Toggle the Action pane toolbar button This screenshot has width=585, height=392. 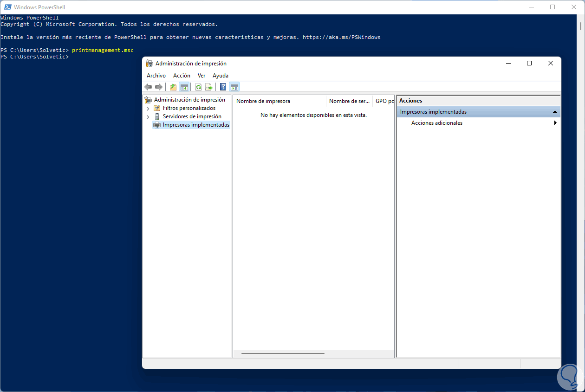pyautogui.click(x=234, y=87)
